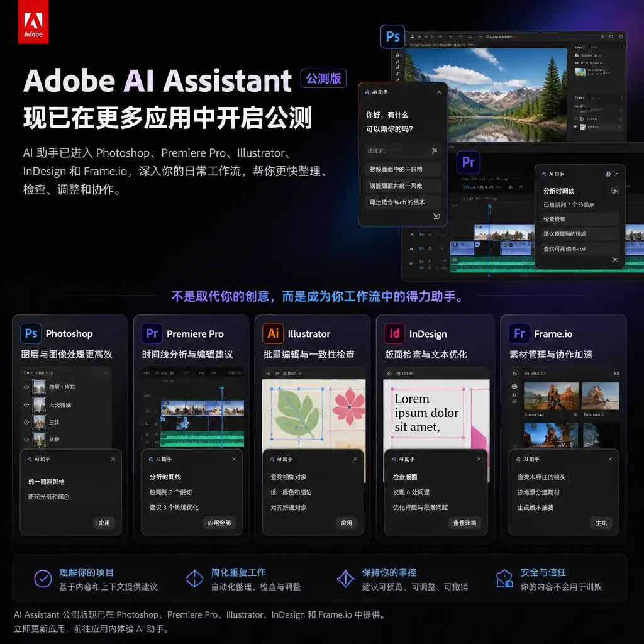
Task: Click the Adobe logo in the top-left corner
Action: pyautogui.click(x=33, y=21)
